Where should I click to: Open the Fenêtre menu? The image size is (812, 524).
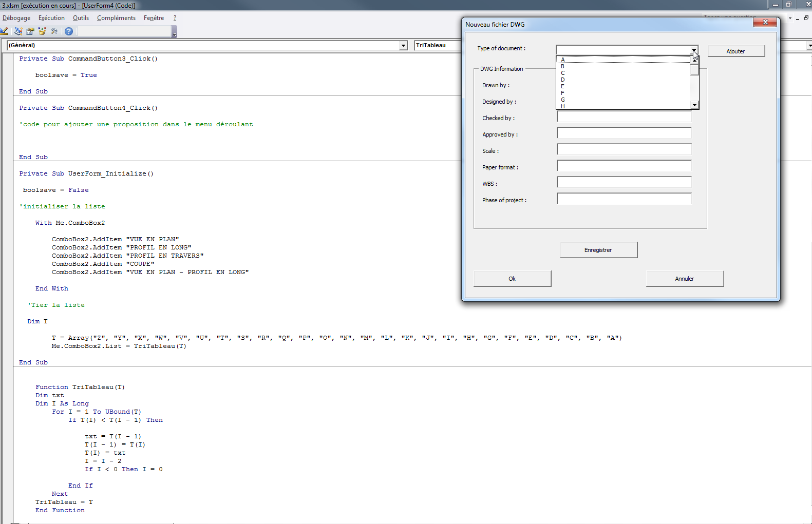[154, 18]
